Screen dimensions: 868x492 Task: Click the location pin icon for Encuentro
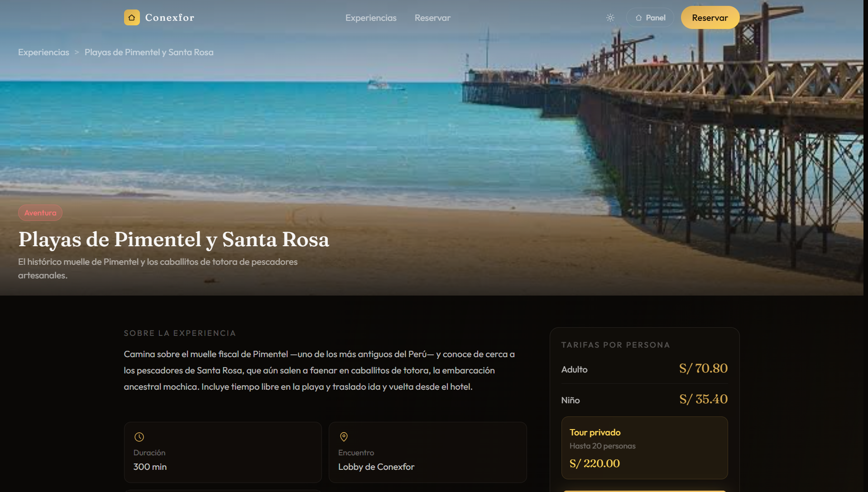tap(344, 437)
